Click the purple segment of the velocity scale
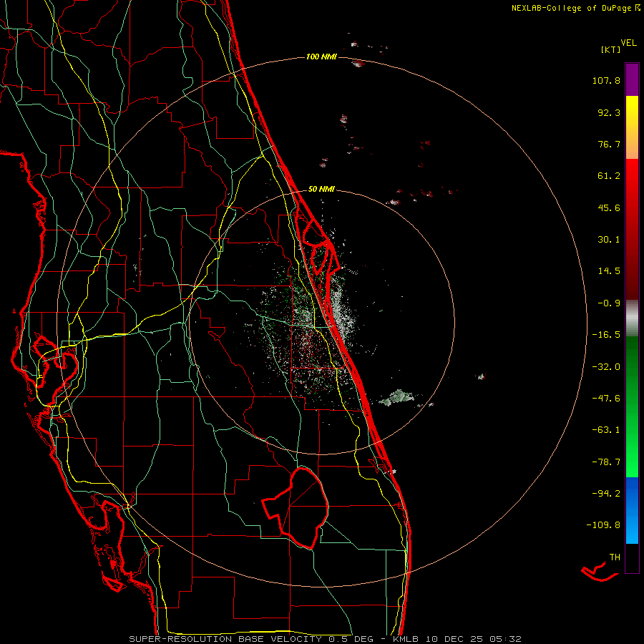 [x=632, y=79]
